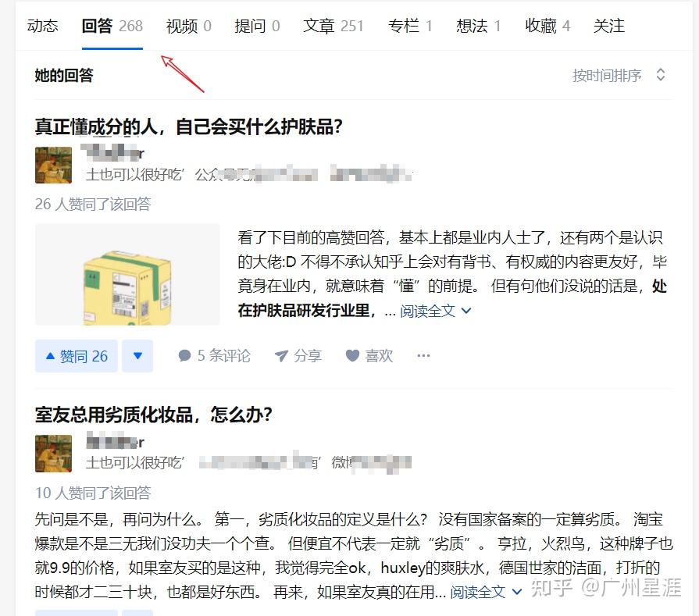Click the author avatar on first answer
The image size is (699, 616).
tap(53, 165)
